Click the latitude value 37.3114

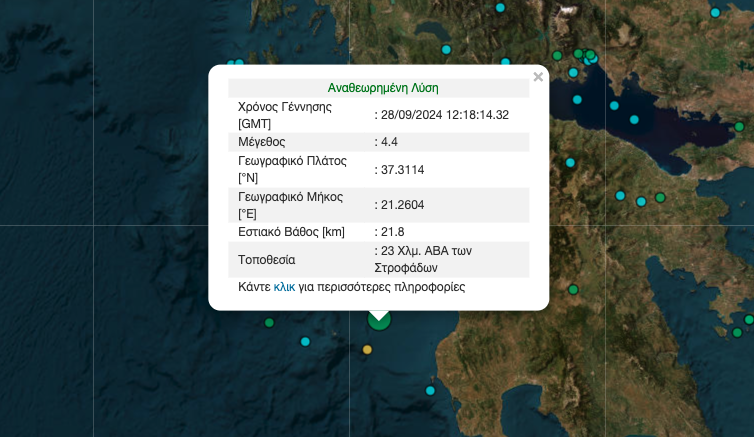pos(402,169)
